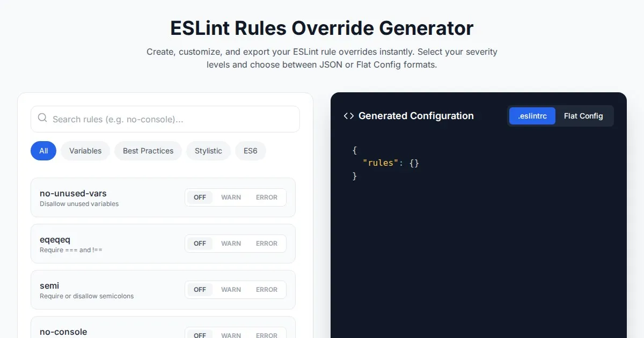Set no-unused-vars severity to WARN
The width and height of the screenshot is (644, 338).
(231, 197)
